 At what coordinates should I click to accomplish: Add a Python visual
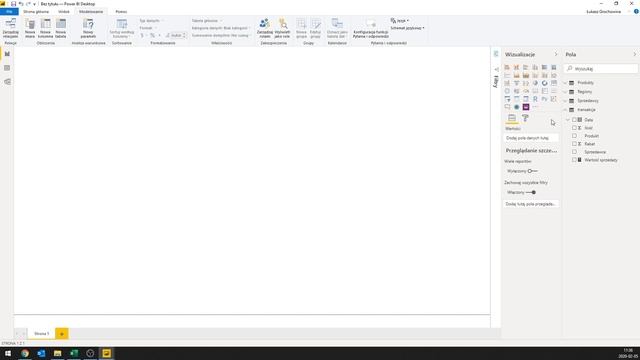coord(544,99)
